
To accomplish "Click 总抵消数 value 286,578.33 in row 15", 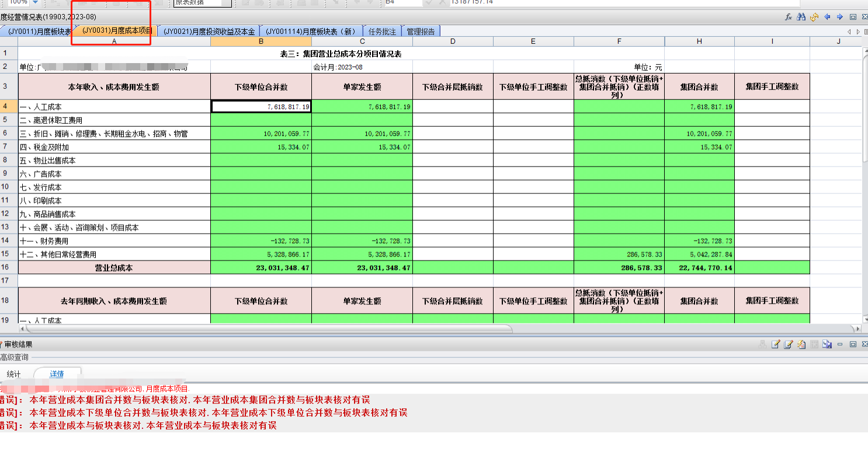I will 619,255.
